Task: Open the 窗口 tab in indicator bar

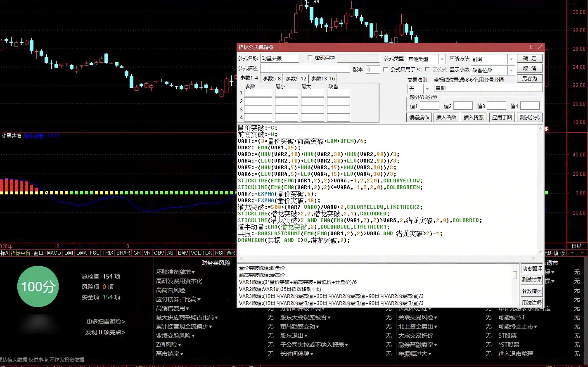Action: click(39, 253)
